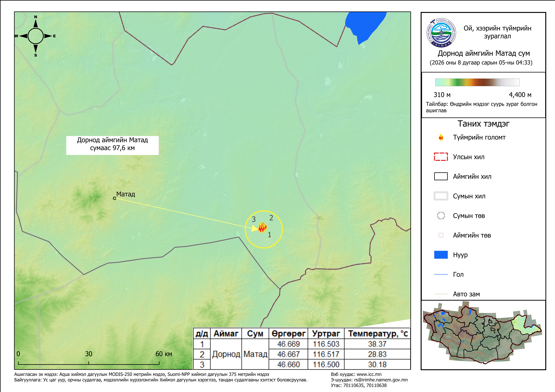Click the longitude cell 116.503
This screenshot has width=555, height=392.
(x=326, y=344)
